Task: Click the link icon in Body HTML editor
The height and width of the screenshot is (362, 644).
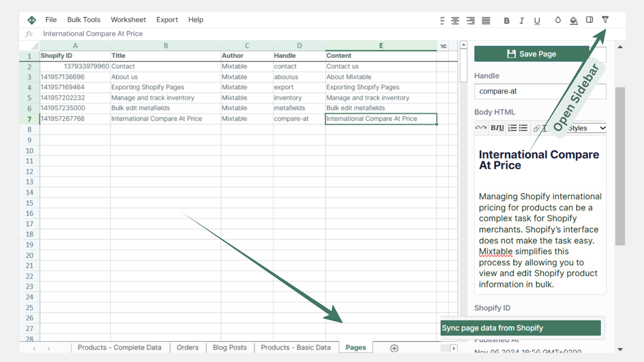Action: point(537,128)
